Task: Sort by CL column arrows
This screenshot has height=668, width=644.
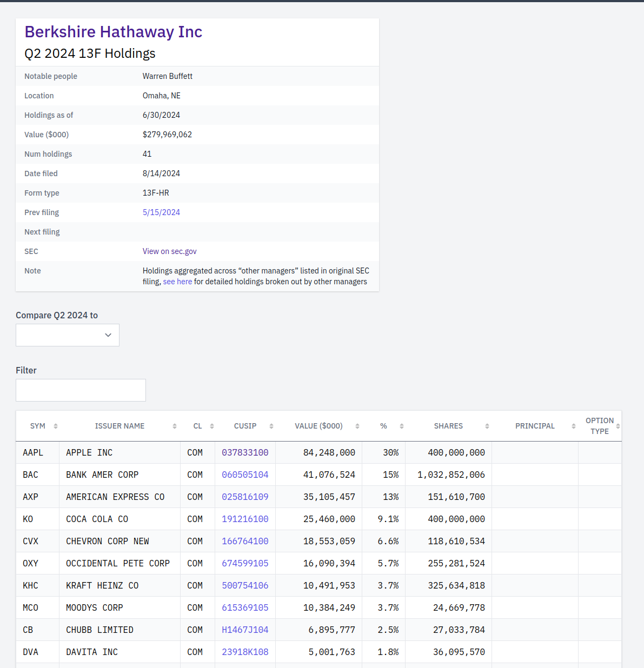Action: (212, 426)
